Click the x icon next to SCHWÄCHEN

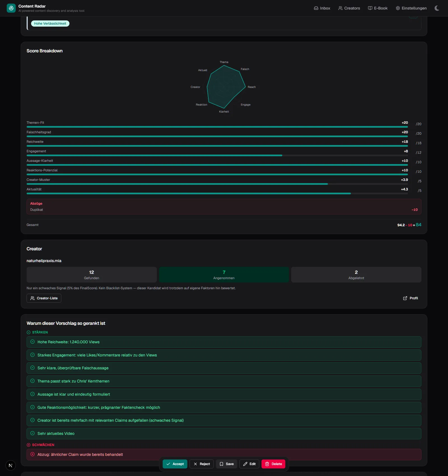coord(29,445)
